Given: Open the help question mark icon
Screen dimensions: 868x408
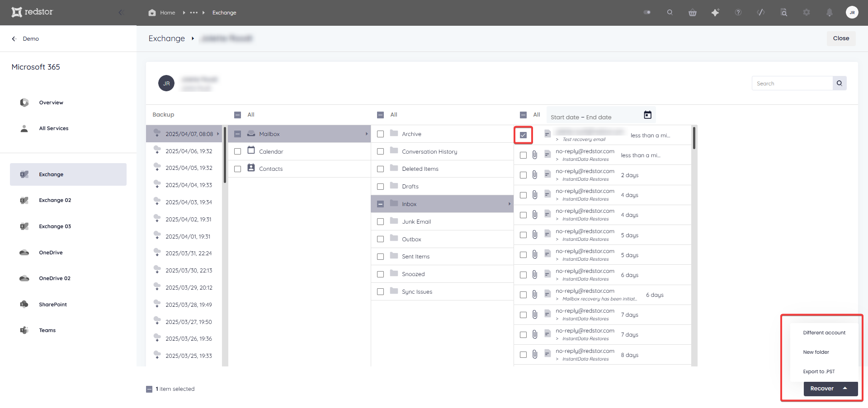Looking at the screenshot, I should 738,13.
